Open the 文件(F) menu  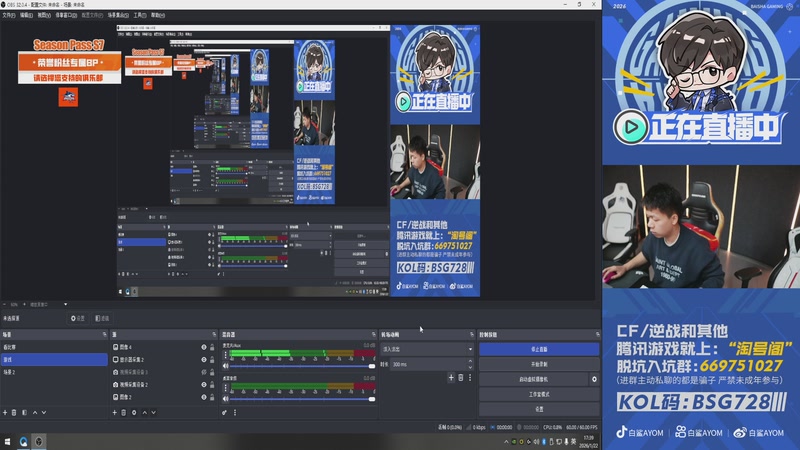[x=9, y=15]
